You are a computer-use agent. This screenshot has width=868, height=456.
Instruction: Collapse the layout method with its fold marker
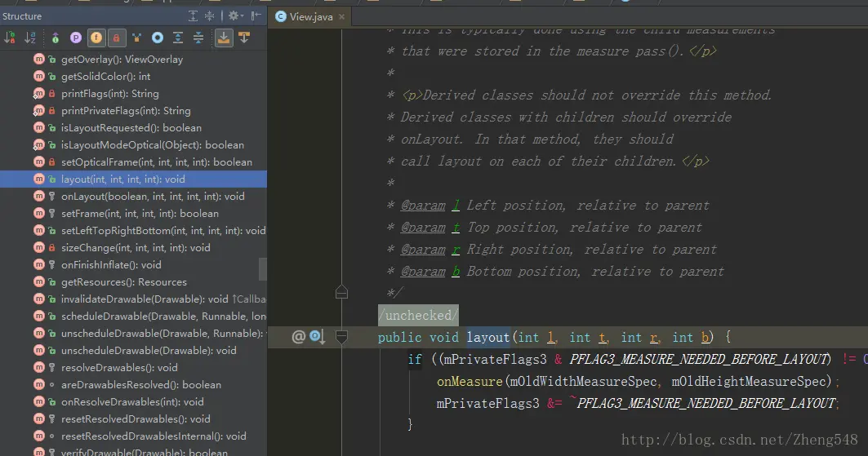point(341,337)
